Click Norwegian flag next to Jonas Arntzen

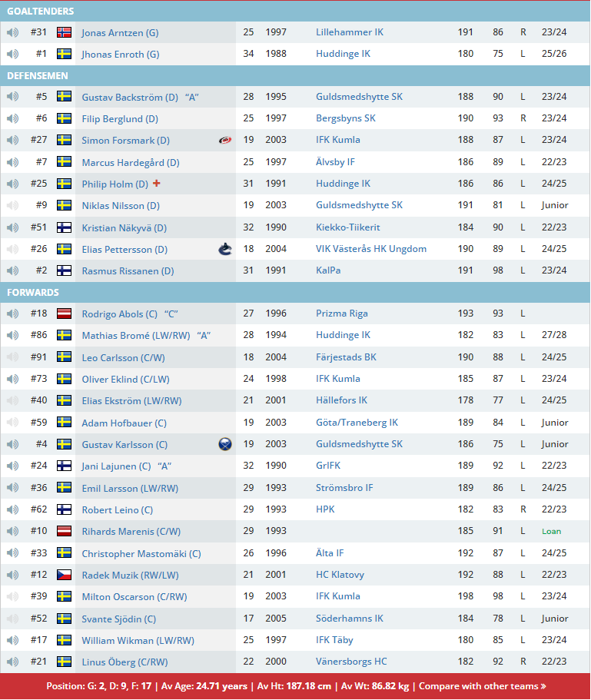point(65,32)
